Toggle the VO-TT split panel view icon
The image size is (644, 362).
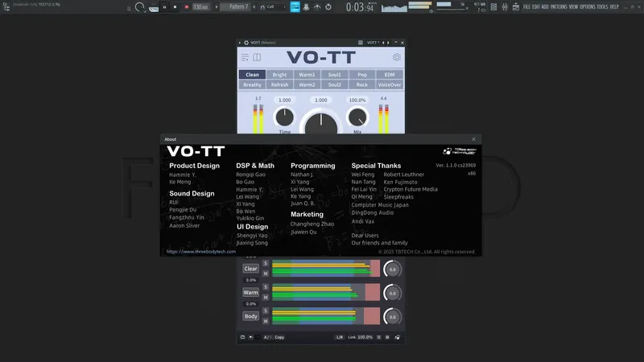(x=257, y=57)
